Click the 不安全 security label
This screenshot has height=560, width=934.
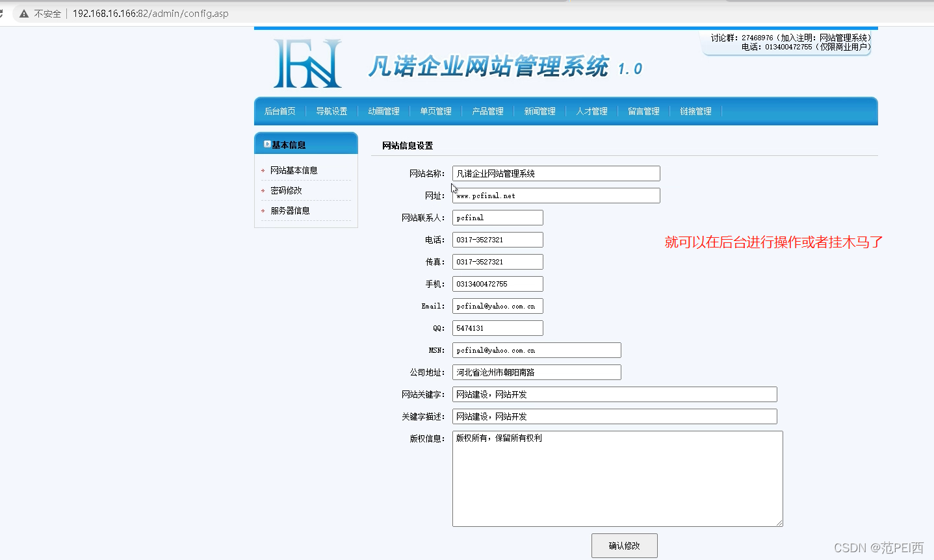click(47, 14)
